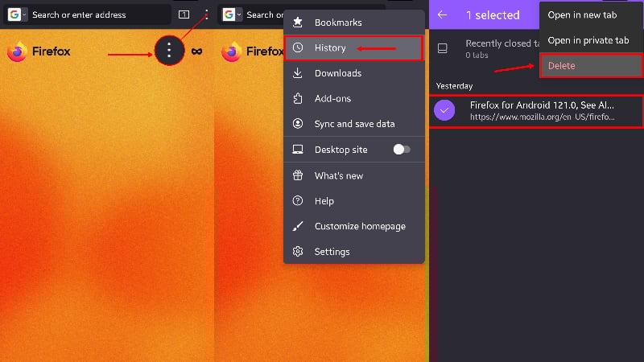Open the tab counter button
The width and height of the screenshot is (644, 362).
pos(184,14)
